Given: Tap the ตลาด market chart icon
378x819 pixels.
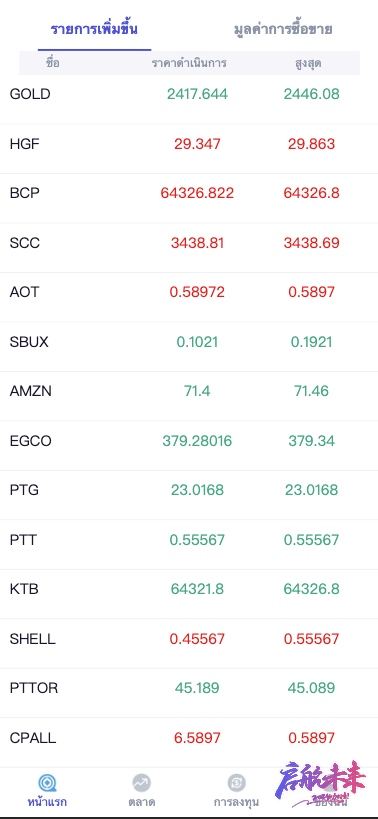Looking at the screenshot, I should [141, 783].
